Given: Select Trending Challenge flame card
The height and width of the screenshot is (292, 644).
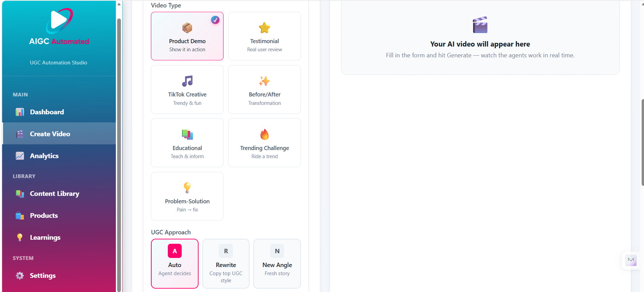Looking at the screenshot, I should [264, 143].
